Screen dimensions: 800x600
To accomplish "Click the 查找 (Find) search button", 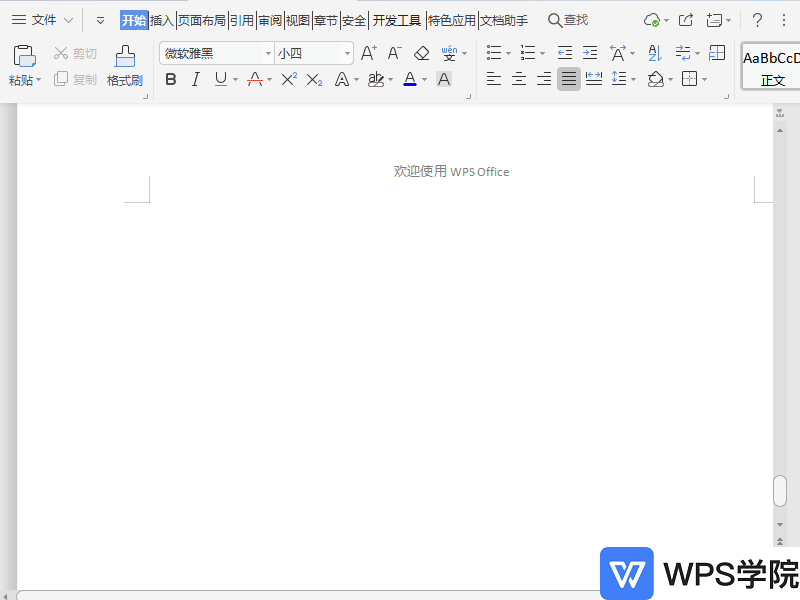I will pos(568,20).
